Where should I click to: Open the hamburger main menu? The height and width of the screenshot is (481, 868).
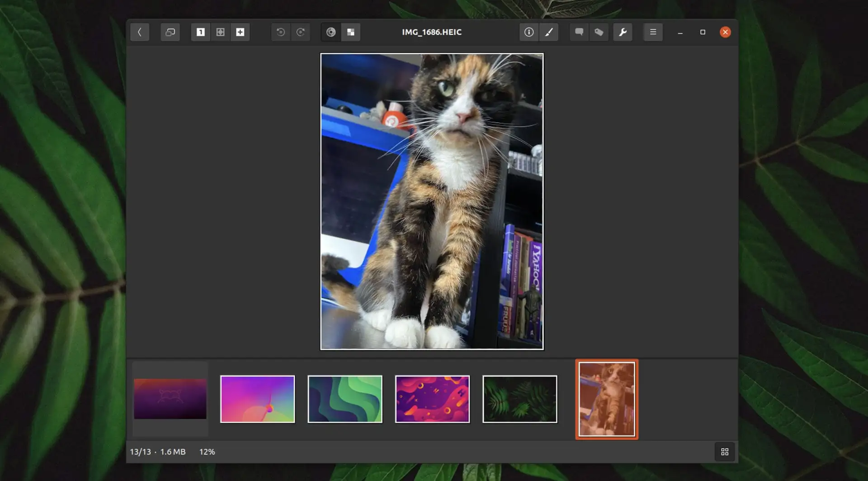pyautogui.click(x=653, y=32)
